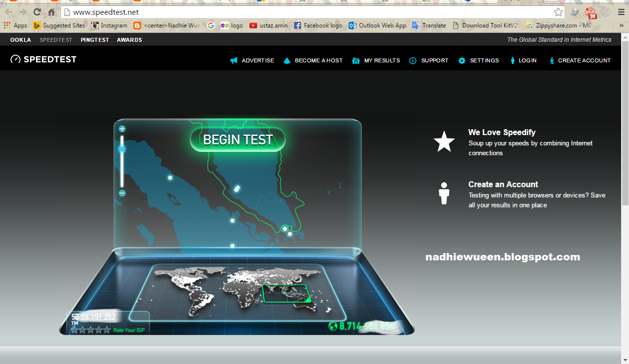Image resolution: width=629 pixels, height=364 pixels.
Task: Open the Suggested Sites bookmark
Action: pyautogui.click(x=59, y=26)
